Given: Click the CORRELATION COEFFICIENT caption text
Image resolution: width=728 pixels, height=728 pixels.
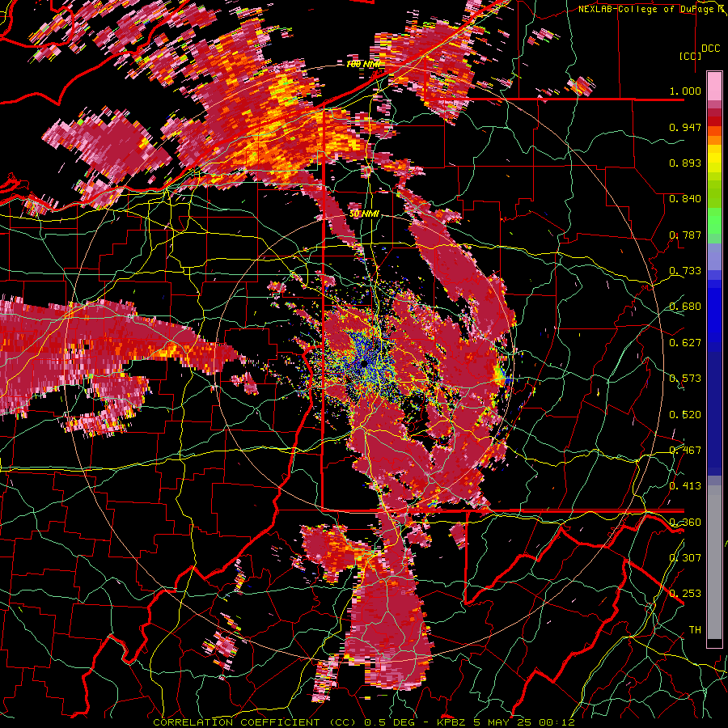Looking at the screenshot, I should [x=236, y=722].
